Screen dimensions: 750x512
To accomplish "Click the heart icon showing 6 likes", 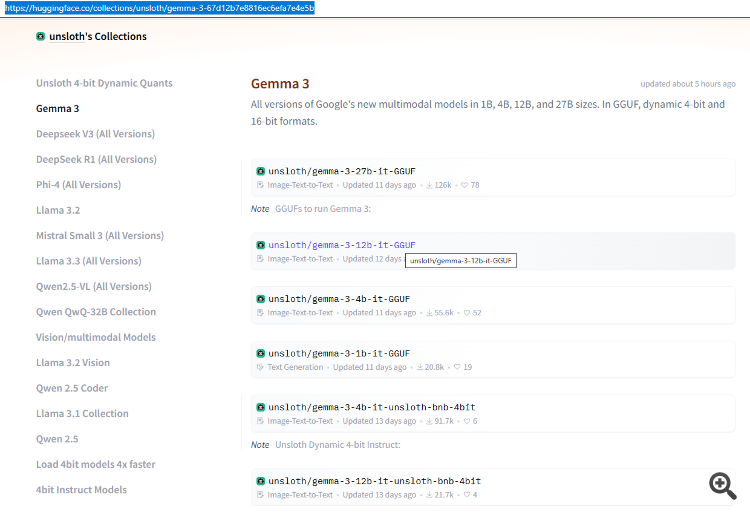I will 467,421.
